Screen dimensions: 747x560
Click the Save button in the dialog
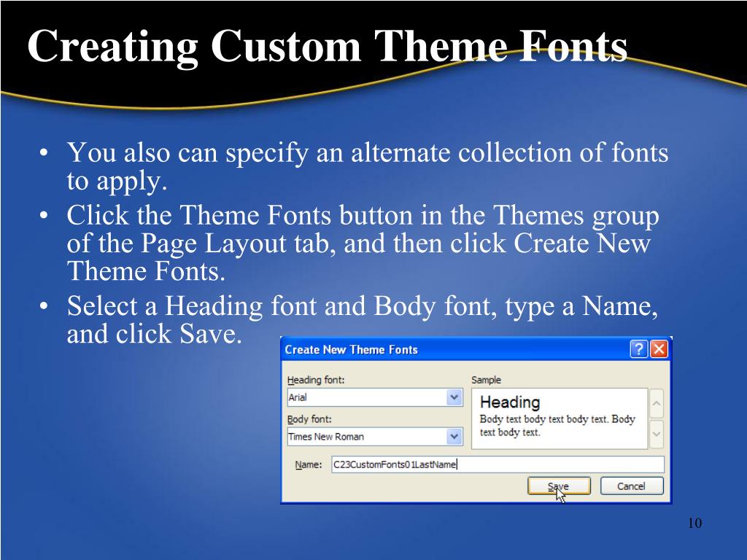559,486
